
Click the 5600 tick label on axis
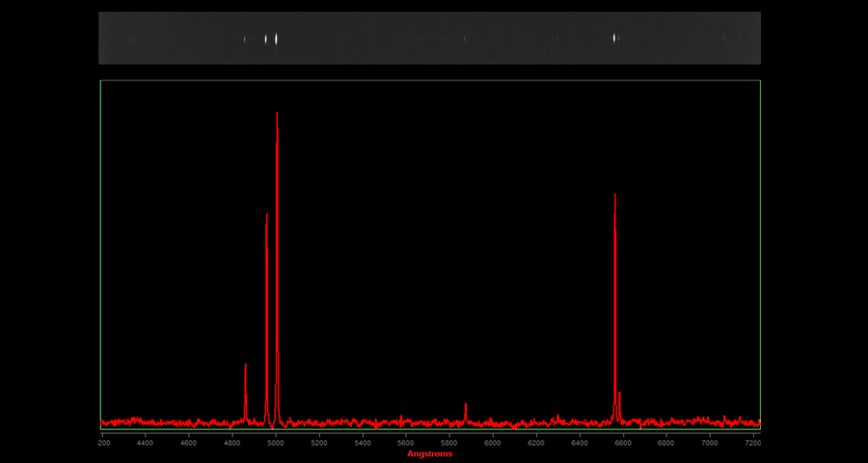405,443
